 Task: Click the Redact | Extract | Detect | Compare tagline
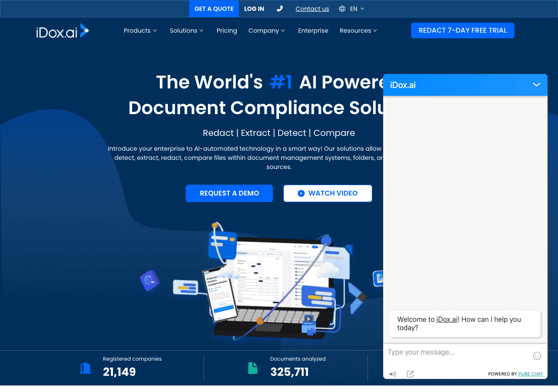tap(279, 133)
